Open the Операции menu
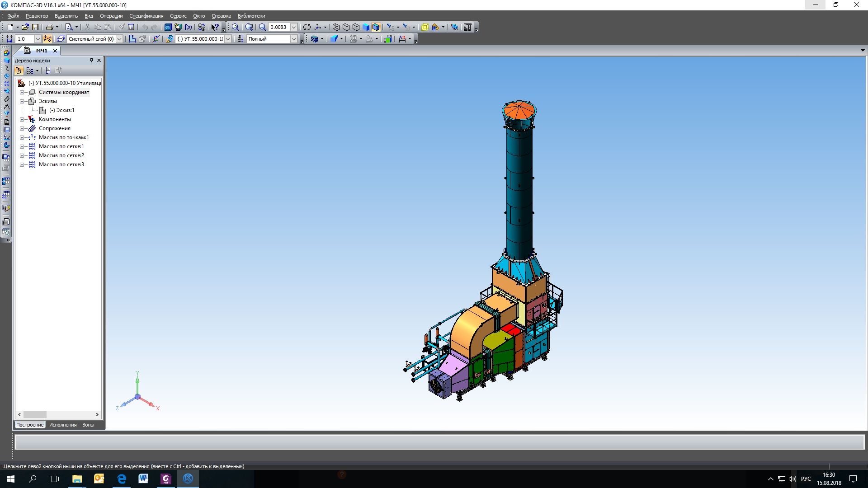The image size is (868, 488). point(111,16)
